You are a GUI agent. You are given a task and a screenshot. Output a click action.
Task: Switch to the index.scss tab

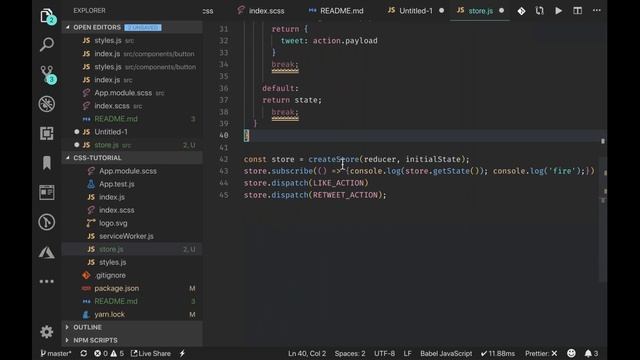[x=261, y=11]
